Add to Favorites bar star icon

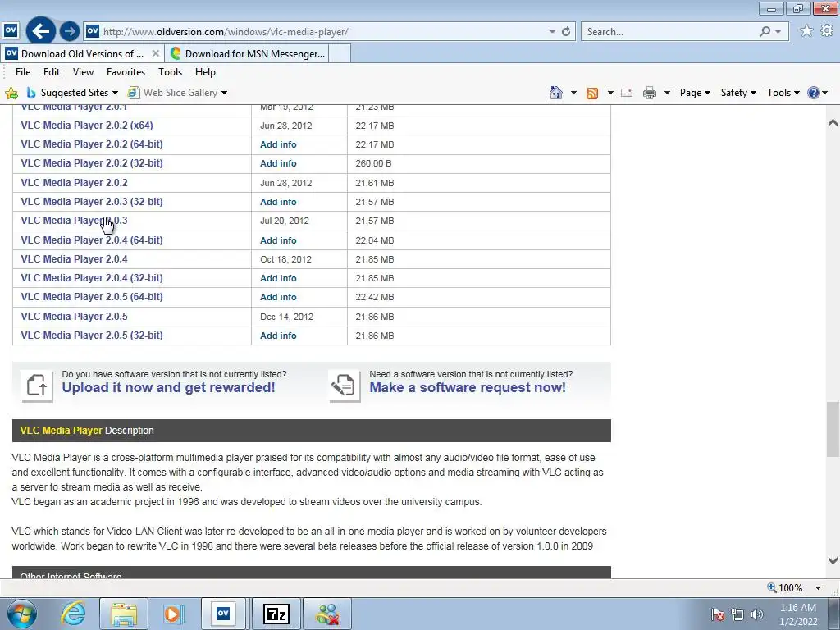pyautogui.click(x=11, y=94)
